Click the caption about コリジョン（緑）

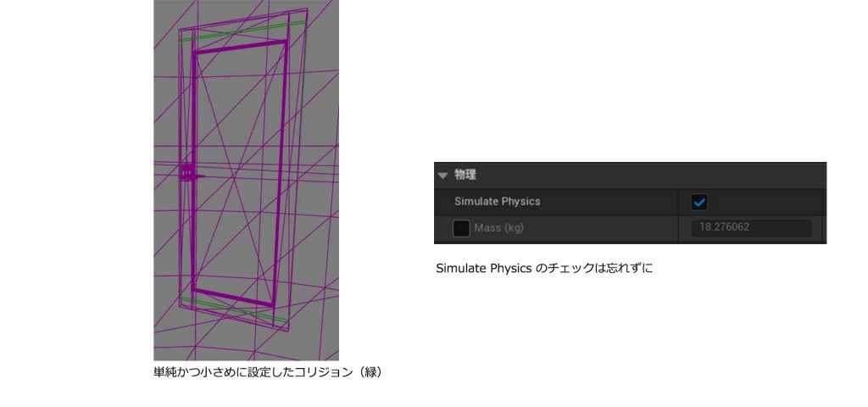268,372
